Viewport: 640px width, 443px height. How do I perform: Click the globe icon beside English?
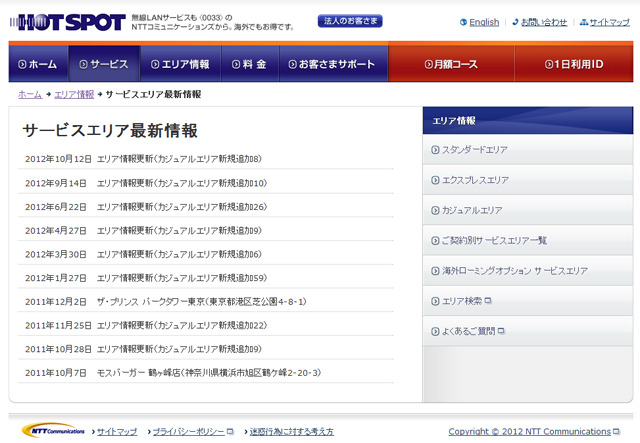pos(463,22)
